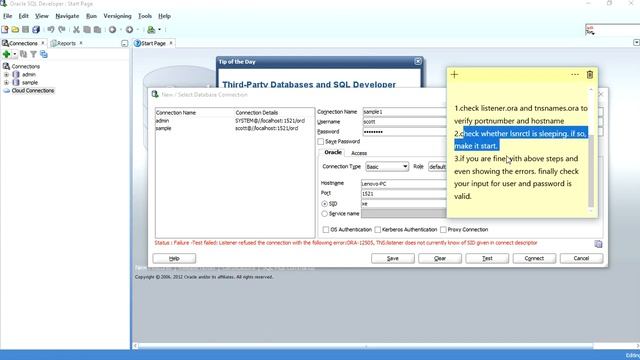640x360 pixels.
Task: Enable Kerberos Authentication checkbox
Action: [x=378, y=230]
